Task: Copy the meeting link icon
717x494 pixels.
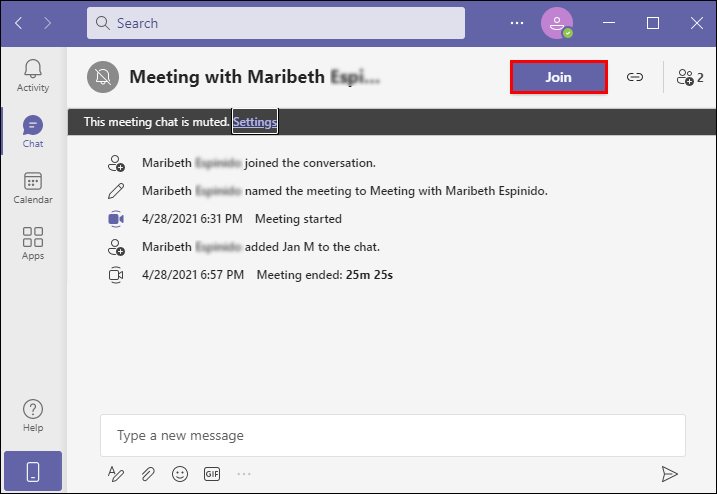Action: coord(635,77)
